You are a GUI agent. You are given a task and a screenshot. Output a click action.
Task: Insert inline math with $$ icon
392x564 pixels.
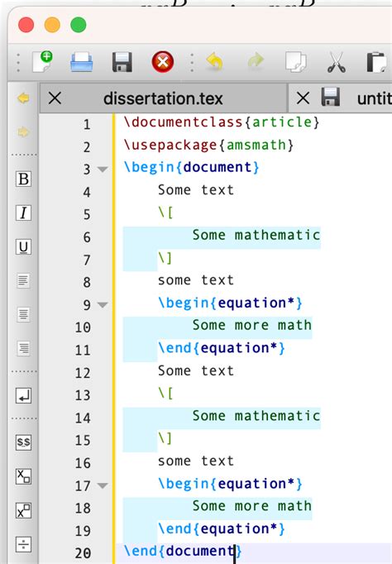point(23,442)
